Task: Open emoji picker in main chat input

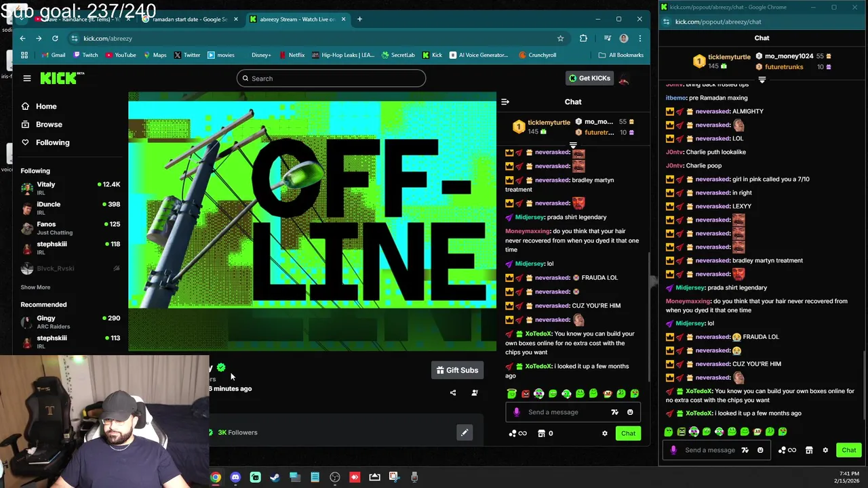Action: click(x=630, y=412)
